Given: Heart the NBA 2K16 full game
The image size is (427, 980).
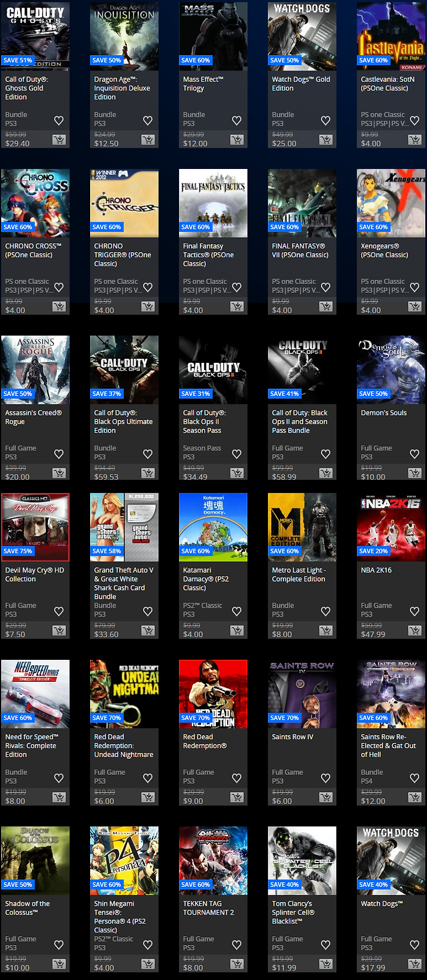Looking at the screenshot, I should tap(415, 611).
